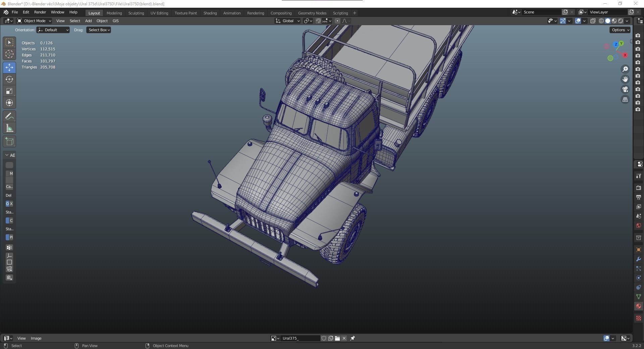Open the Tool properties tab
Screen dimensions: 644x349
638,176
